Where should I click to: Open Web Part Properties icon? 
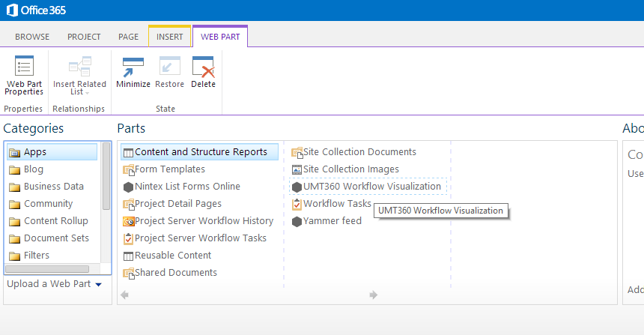(24, 66)
